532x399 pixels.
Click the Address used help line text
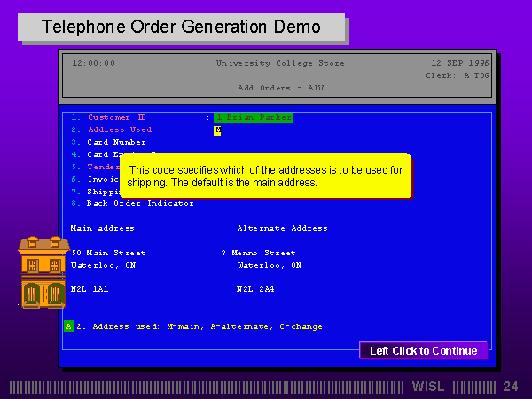tap(199, 326)
